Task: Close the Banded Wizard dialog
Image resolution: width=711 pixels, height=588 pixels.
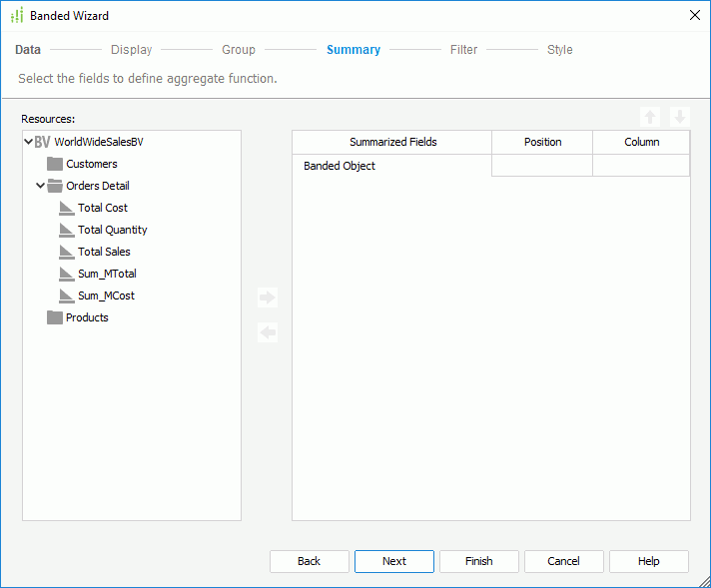Action: [695, 15]
